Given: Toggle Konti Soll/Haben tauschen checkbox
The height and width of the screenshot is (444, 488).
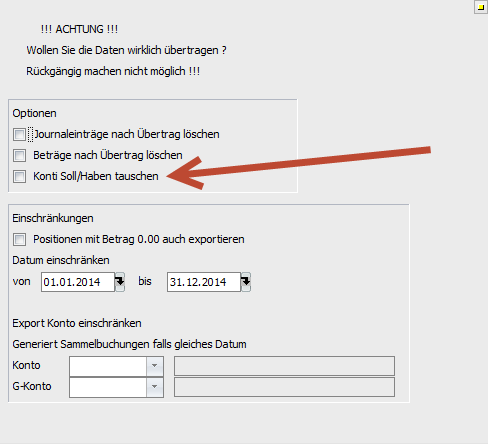Looking at the screenshot, I should tap(19, 176).
